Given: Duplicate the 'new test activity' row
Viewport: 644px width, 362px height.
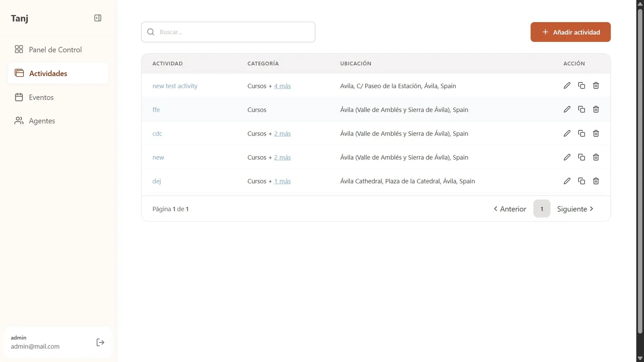Looking at the screenshot, I should tap(581, 86).
